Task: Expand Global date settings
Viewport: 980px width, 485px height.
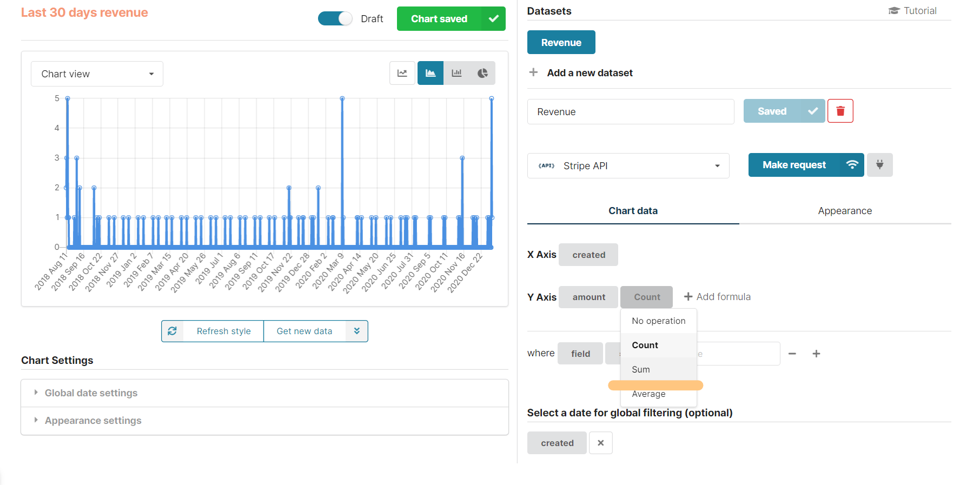Action: point(91,393)
